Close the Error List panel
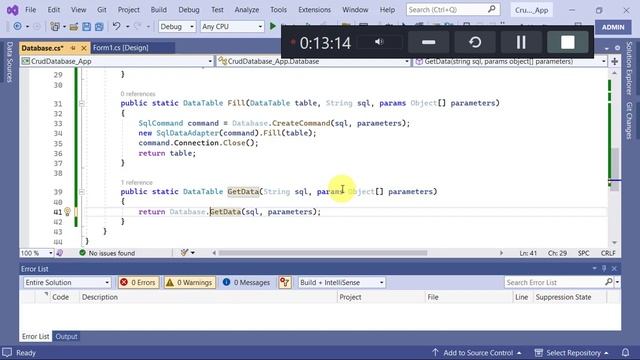This screenshot has width=640, height=360. (x=614, y=269)
